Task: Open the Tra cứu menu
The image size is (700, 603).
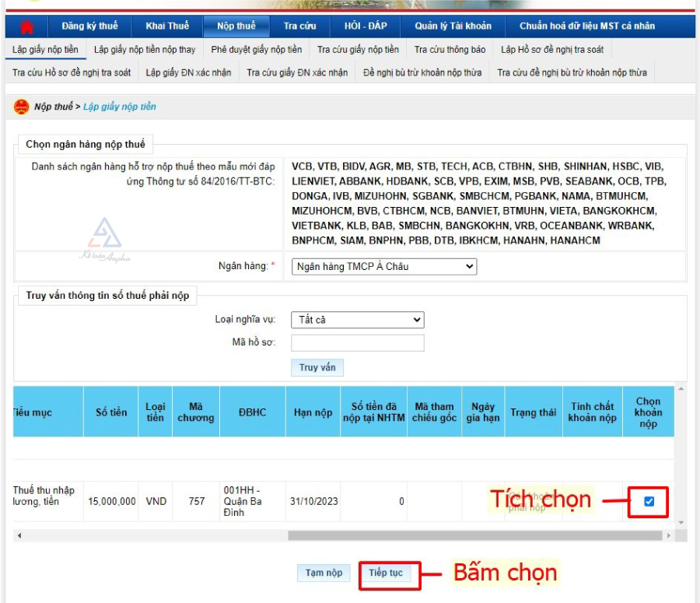Action: pyautogui.click(x=302, y=25)
